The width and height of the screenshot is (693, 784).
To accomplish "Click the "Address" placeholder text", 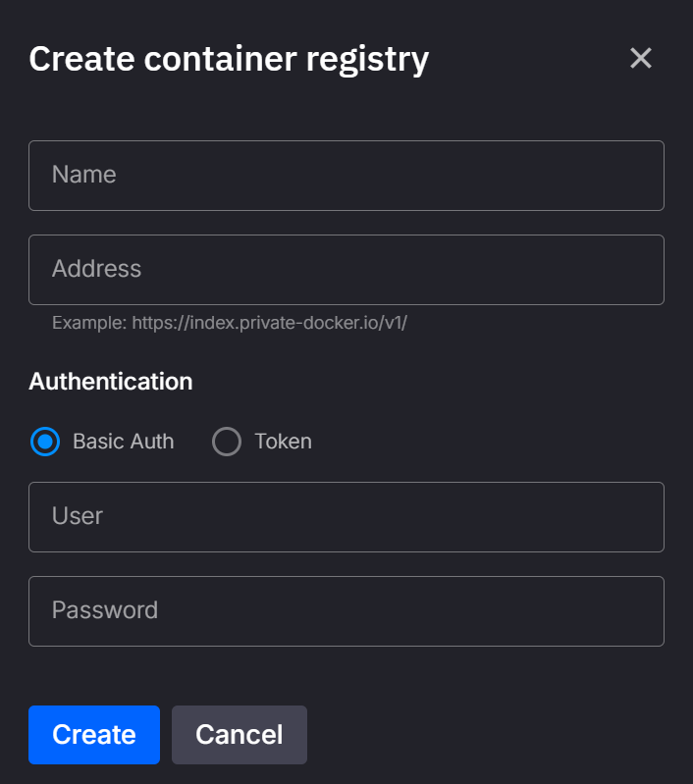I will click(96, 269).
